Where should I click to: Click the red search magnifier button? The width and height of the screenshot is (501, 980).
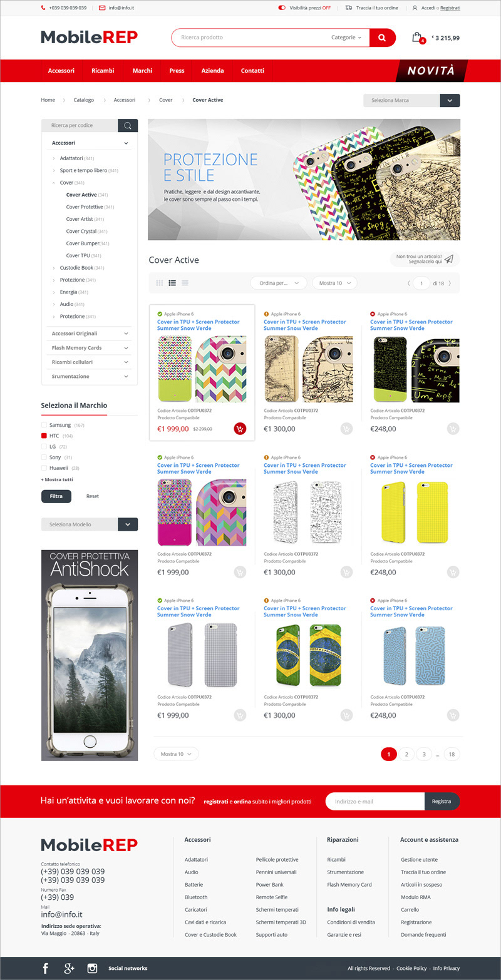[x=382, y=38]
